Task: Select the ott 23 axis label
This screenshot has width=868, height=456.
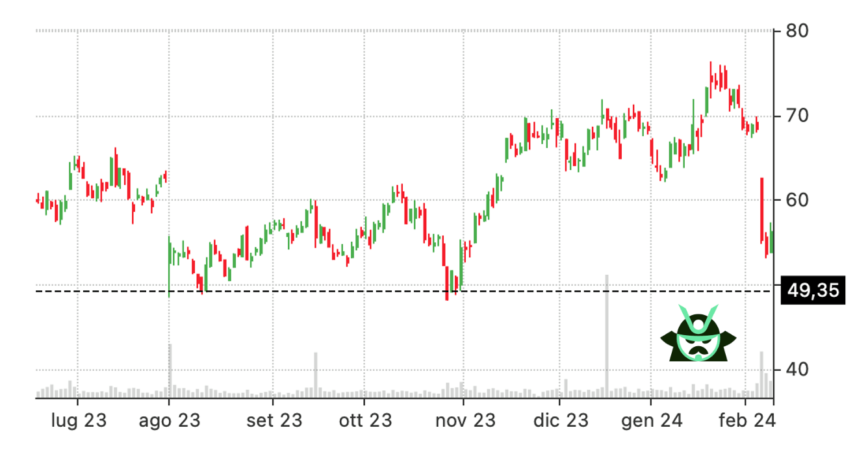Action: coord(364,420)
